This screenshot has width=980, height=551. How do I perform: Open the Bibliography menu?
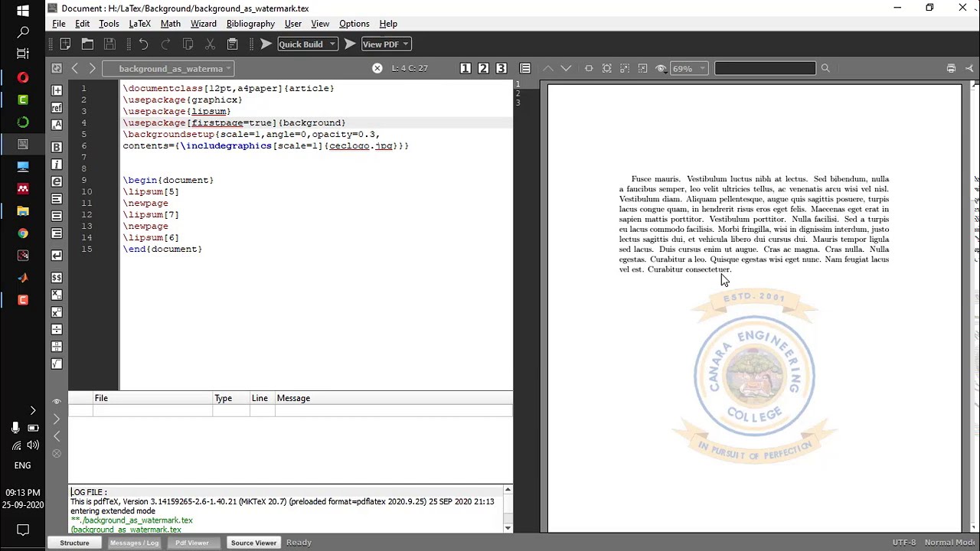click(250, 24)
